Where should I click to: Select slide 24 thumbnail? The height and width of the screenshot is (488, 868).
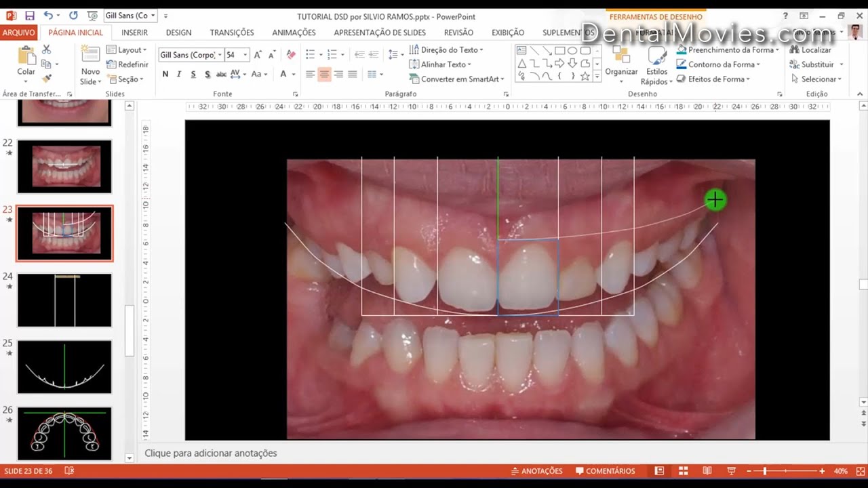coord(64,300)
